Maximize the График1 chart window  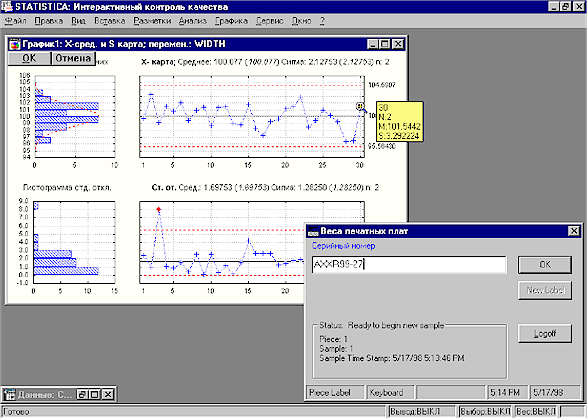point(385,44)
